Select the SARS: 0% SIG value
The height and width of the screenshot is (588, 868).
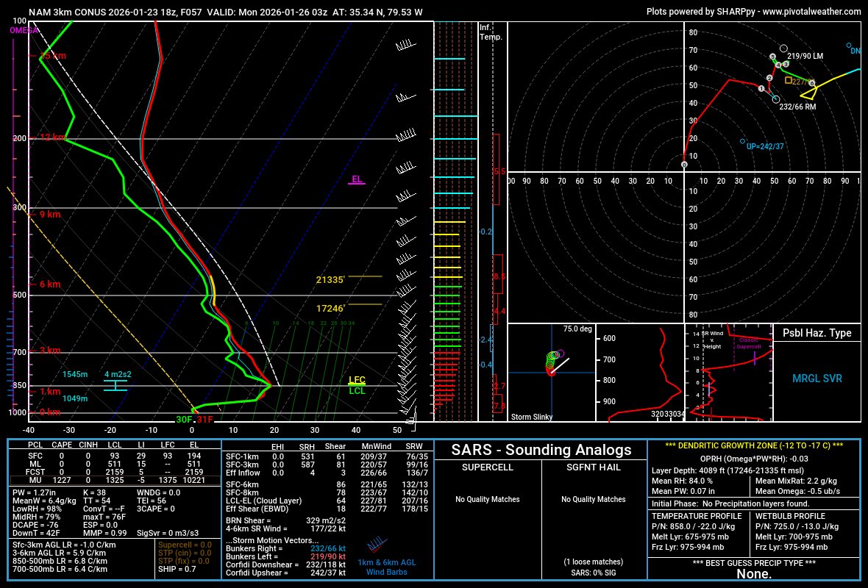pos(594,573)
